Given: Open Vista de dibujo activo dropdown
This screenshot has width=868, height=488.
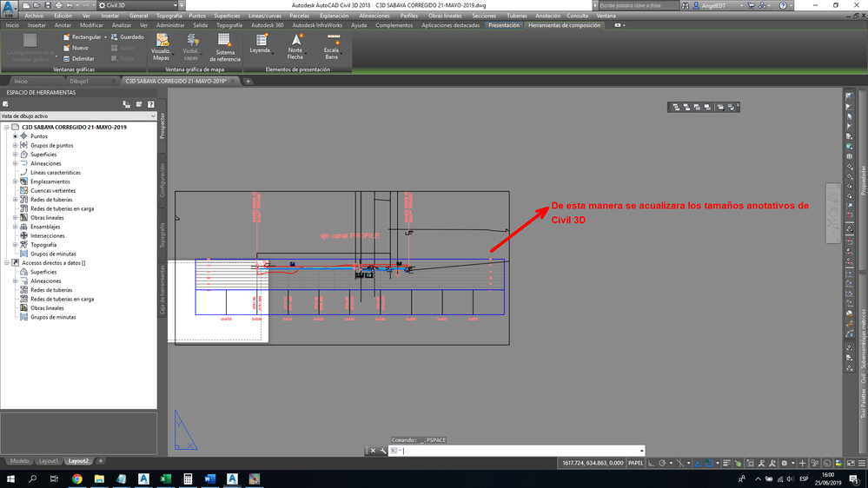Looking at the screenshot, I should pos(78,116).
